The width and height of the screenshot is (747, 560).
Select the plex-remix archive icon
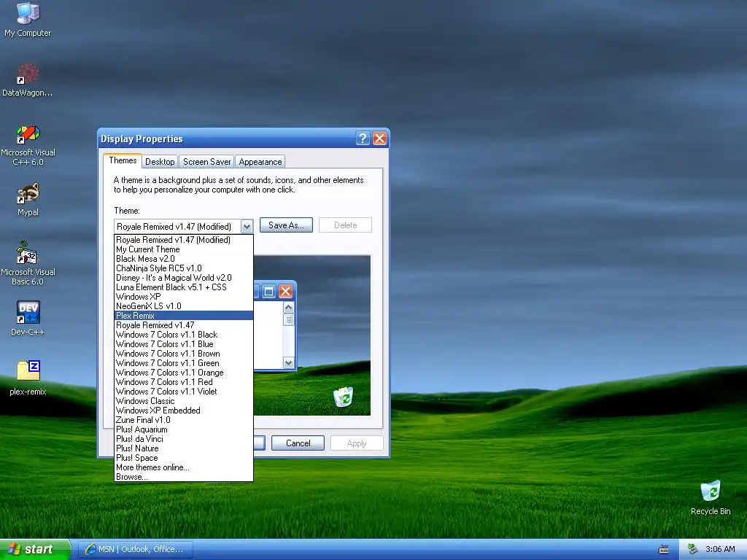[28, 378]
